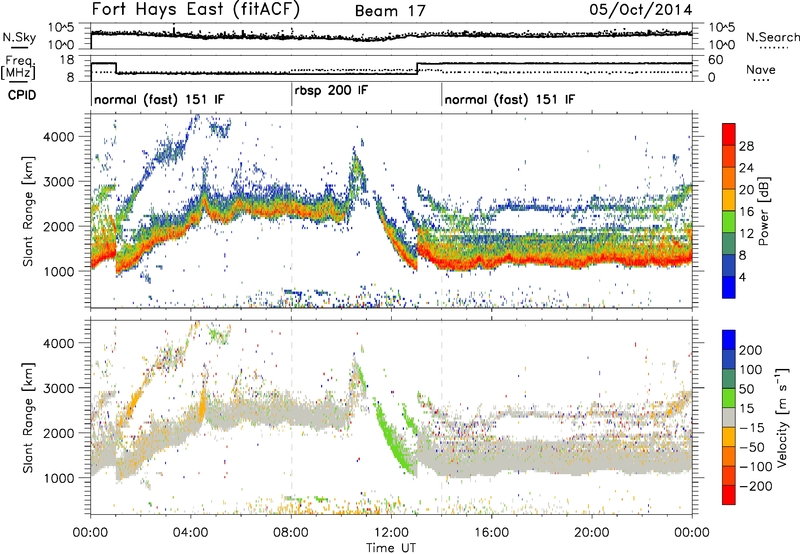Viewport: 800px width, 554px height.
Task: Click the plot title "Fort Hays East (fitACF)"
Action: pyautogui.click(x=196, y=10)
